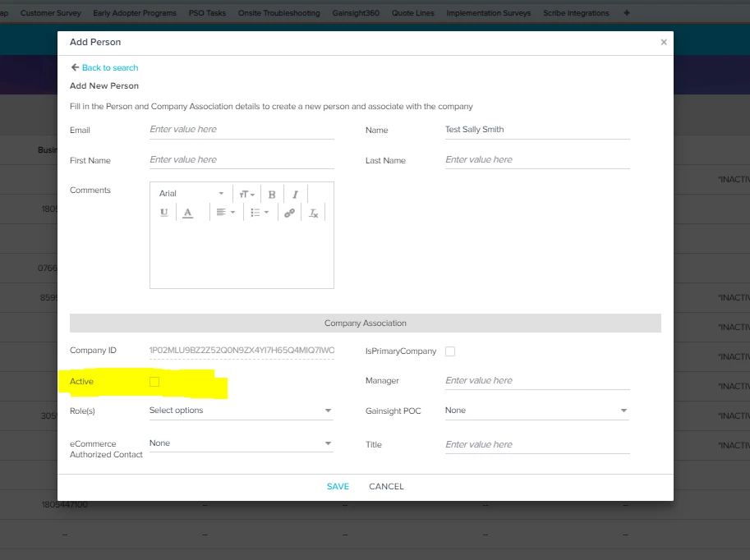The width and height of the screenshot is (750, 560).
Task: Open the Early Adopter Programs tab
Action: [x=135, y=13]
